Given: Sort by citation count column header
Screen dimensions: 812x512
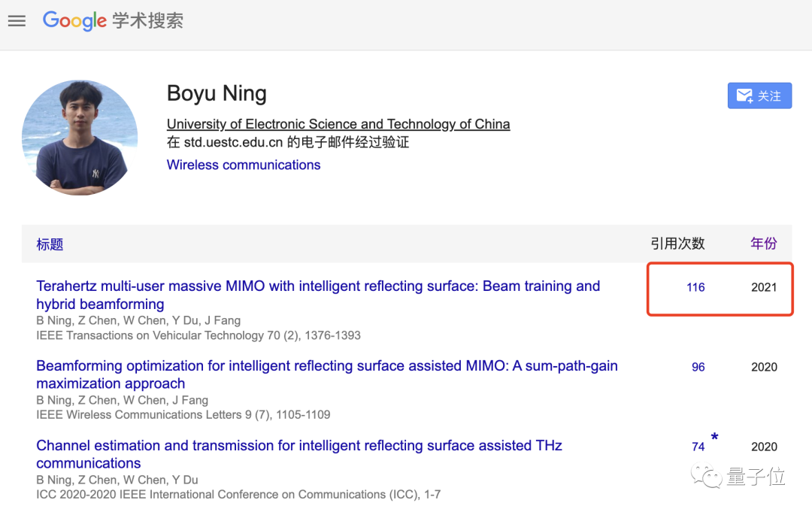Looking at the screenshot, I should coord(677,244).
